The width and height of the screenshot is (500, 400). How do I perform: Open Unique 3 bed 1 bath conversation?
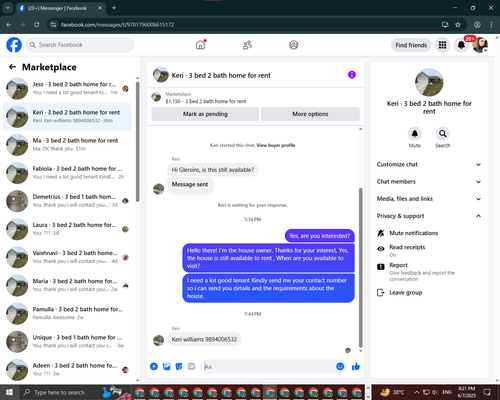[x=67, y=341]
